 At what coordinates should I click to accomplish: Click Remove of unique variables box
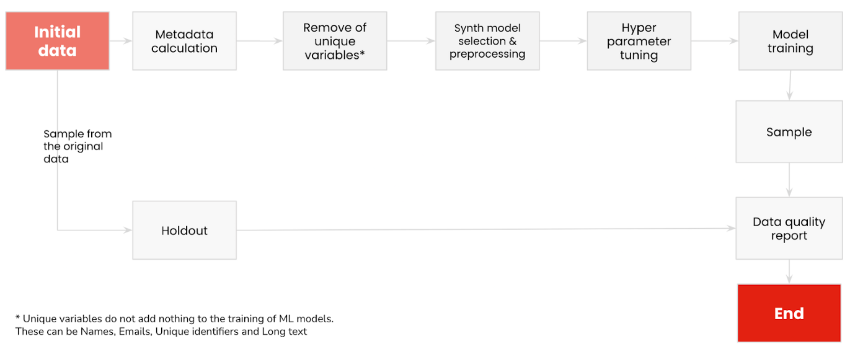coord(335,41)
